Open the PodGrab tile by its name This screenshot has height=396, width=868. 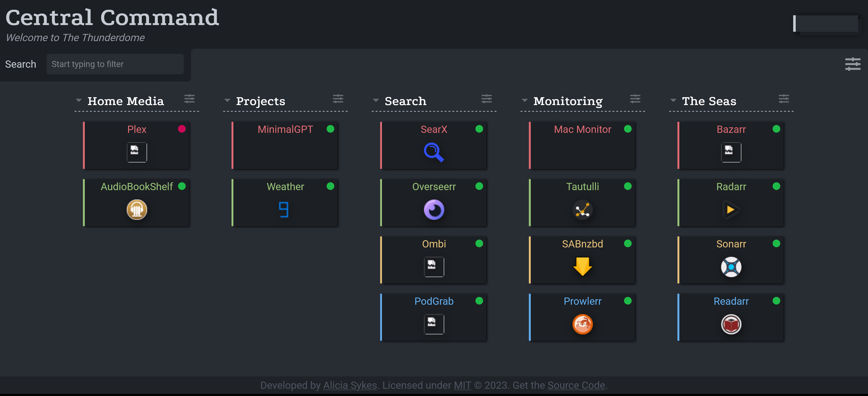coord(434,301)
